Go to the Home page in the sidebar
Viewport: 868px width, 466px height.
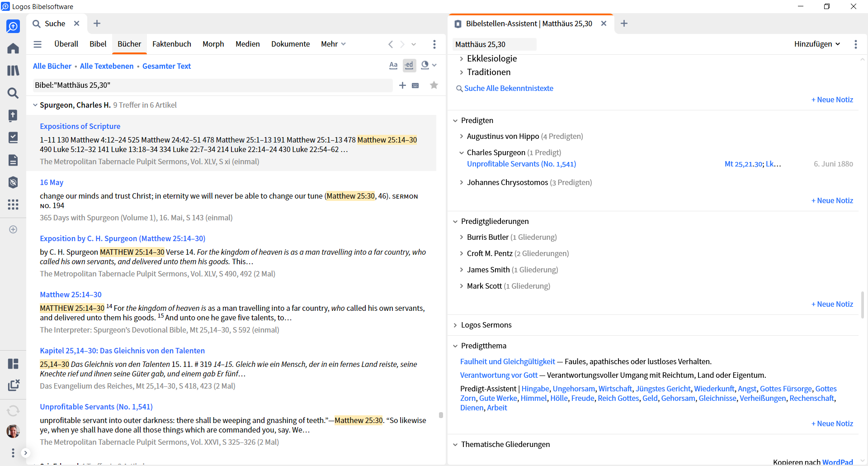tap(13, 48)
